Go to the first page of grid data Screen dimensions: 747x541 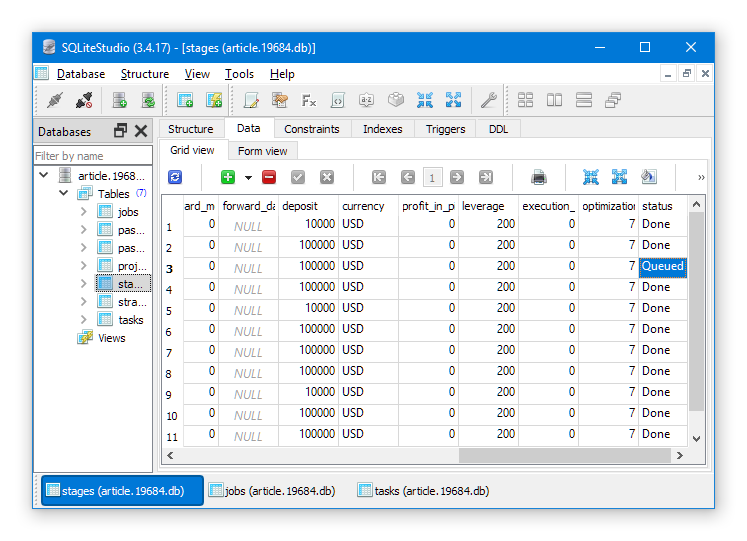[379, 177]
